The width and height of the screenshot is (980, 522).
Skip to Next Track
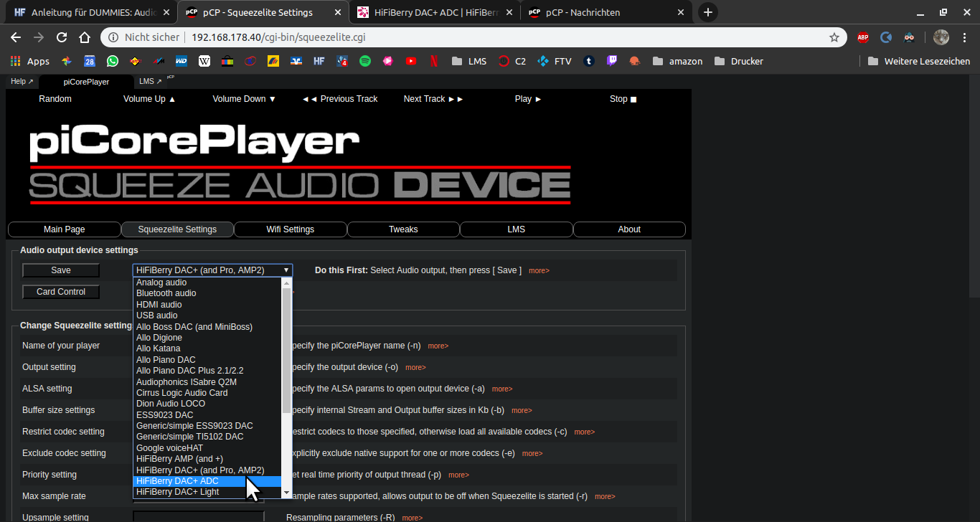click(x=434, y=99)
